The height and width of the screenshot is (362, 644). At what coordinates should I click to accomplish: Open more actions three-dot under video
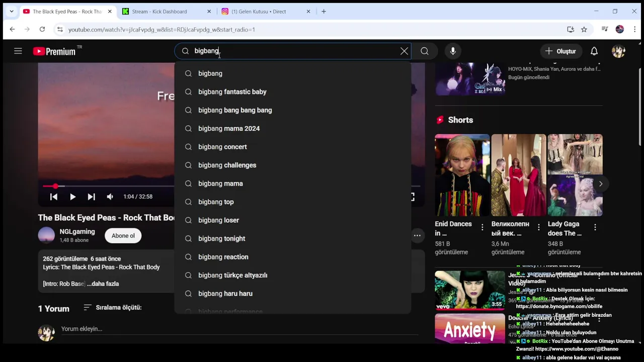[x=417, y=235]
